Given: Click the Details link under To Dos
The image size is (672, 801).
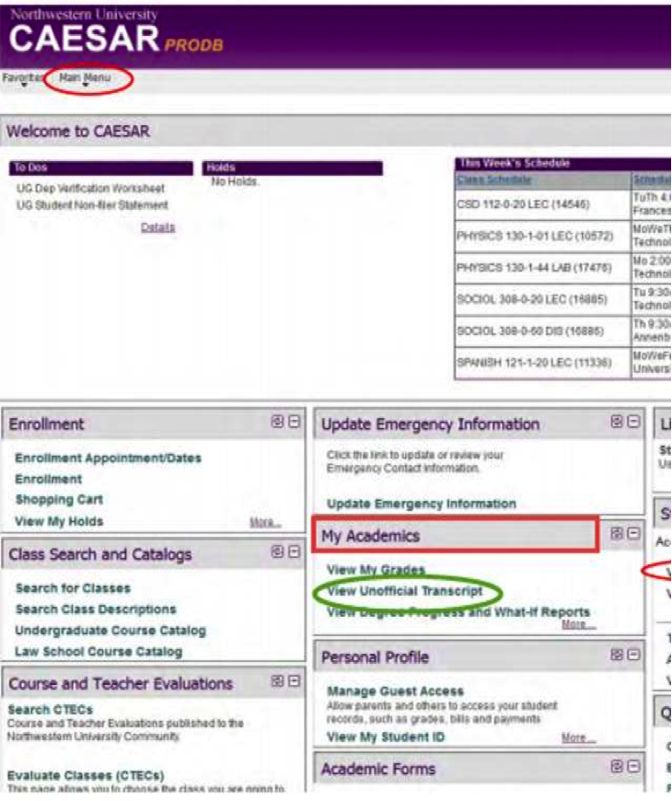Looking at the screenshot, I should pyautogui.click(x=157, y=227).
